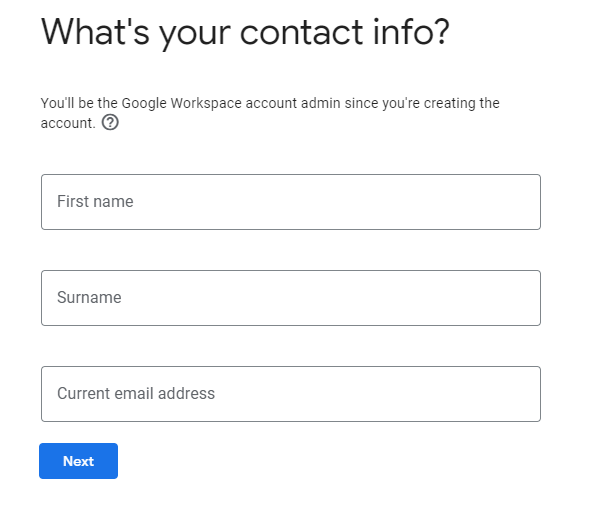The image size is (609, 517).
Task: Click the blue Next button
Action: pyautogui.click(x=78, y=461)
